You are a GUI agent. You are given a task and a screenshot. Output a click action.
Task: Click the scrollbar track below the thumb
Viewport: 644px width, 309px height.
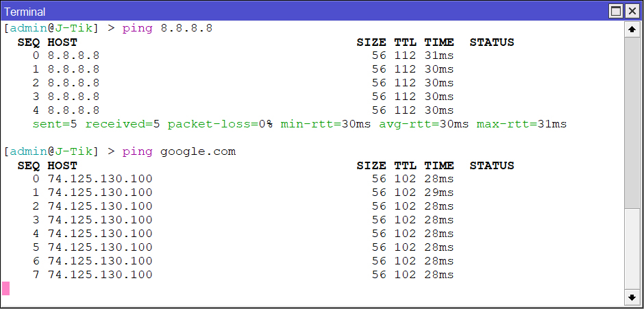(632, 249)
